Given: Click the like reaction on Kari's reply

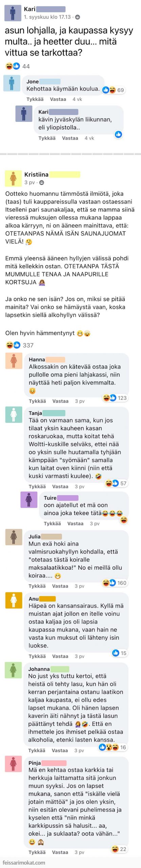Looking at the screenshot, I should point(118,134).
